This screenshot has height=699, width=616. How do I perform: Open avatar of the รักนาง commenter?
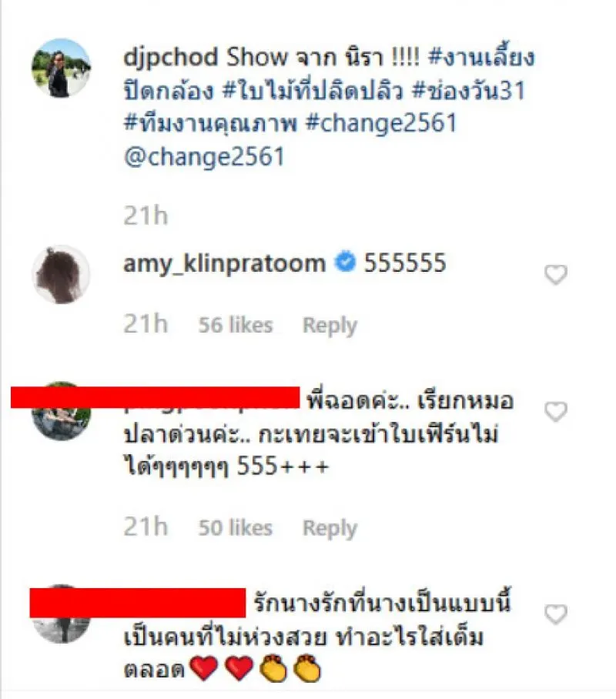click(x=62, y=614)
